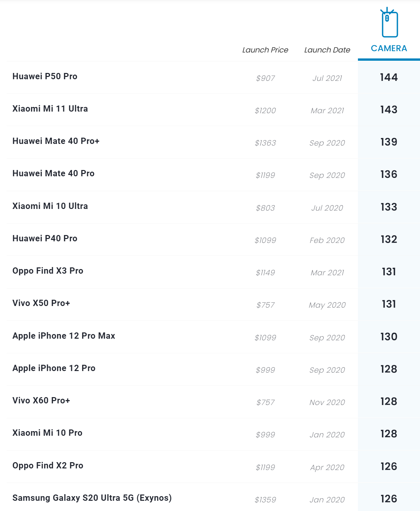The image size is (420, 511).
Task: Open the Huawei Mate 40 Pro+ entry
Action: 56,141
